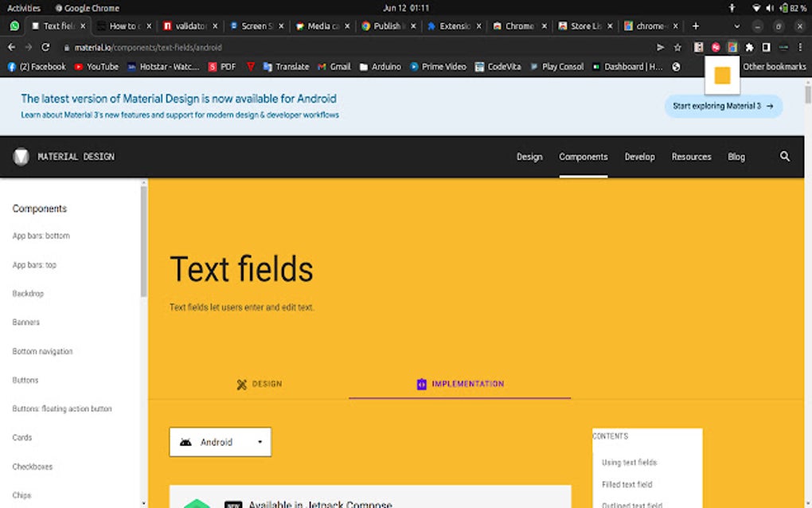The image size is (812, 508).
Task: Switch to the Design tab
Action: 259,384
